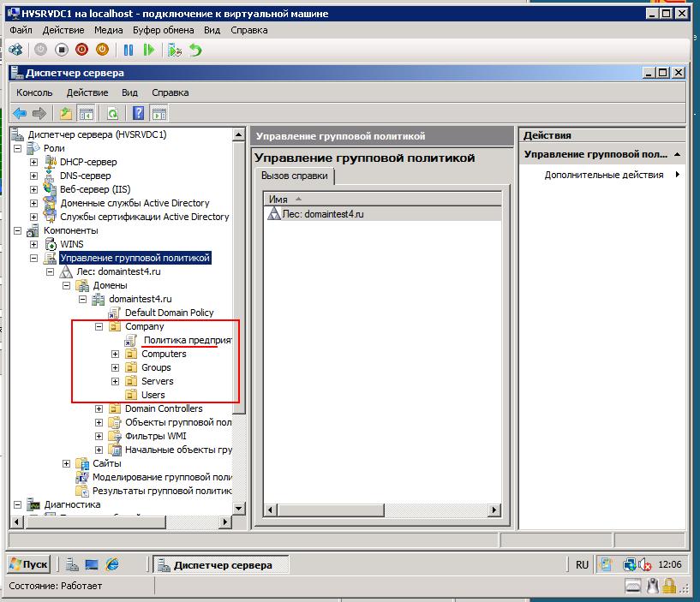Click the red Shut Down VM icon
Image resolution: width=700 pixels, height=602 pixels.
coord(81,50)
